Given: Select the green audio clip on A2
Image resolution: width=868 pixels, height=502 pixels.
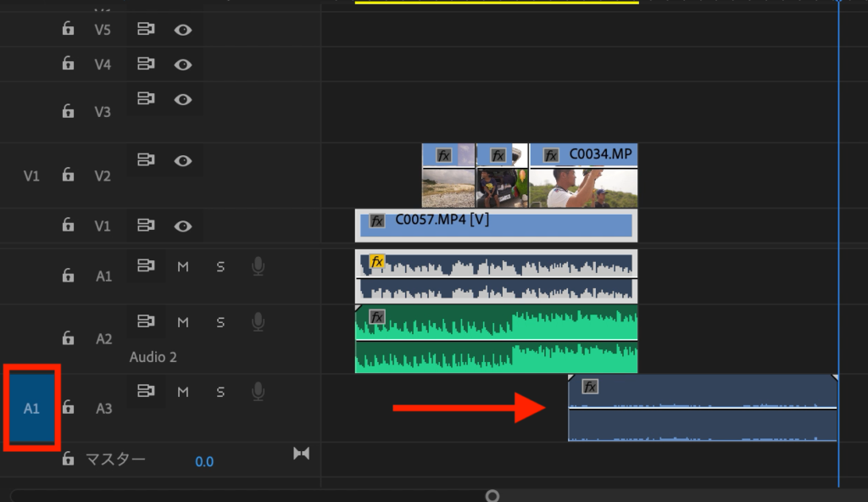Looking at the screenshot, I should tap(496, 338).
